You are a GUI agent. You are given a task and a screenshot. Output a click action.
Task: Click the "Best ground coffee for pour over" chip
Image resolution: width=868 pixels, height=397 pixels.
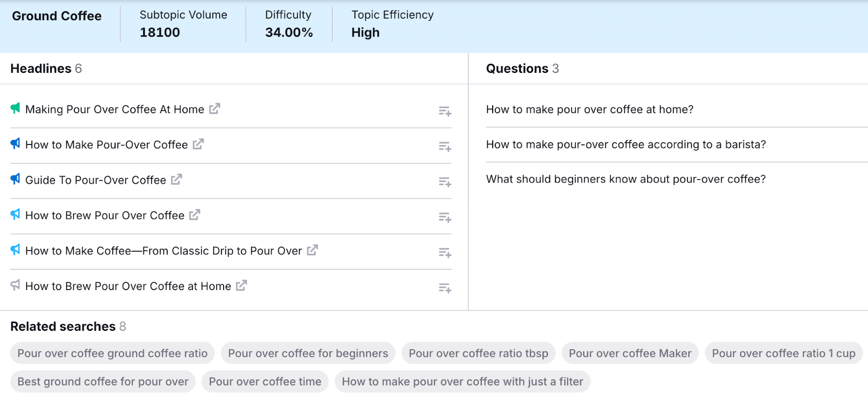point(101,381)
